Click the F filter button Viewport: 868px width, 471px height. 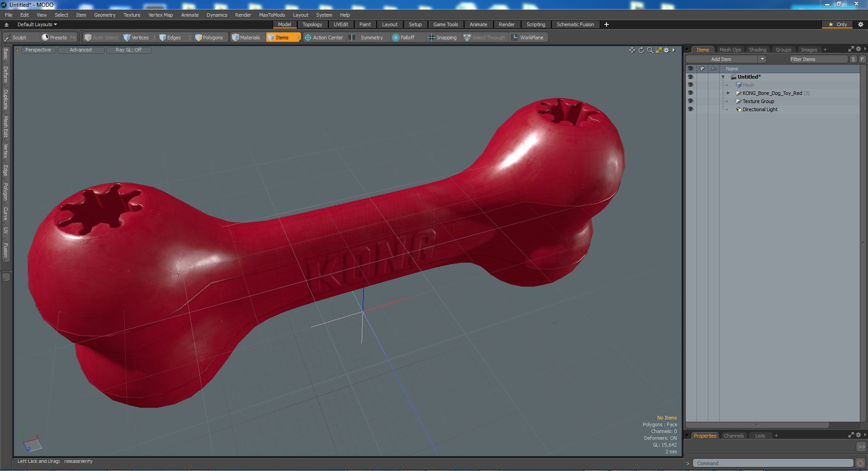click(x=862, y=59)
